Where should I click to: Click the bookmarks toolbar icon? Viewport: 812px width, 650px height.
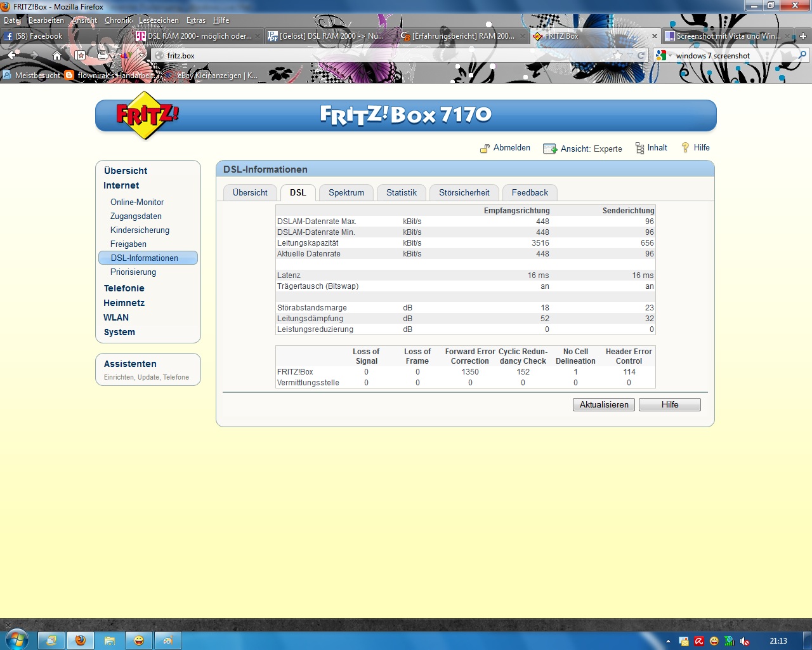click(80, 56)
